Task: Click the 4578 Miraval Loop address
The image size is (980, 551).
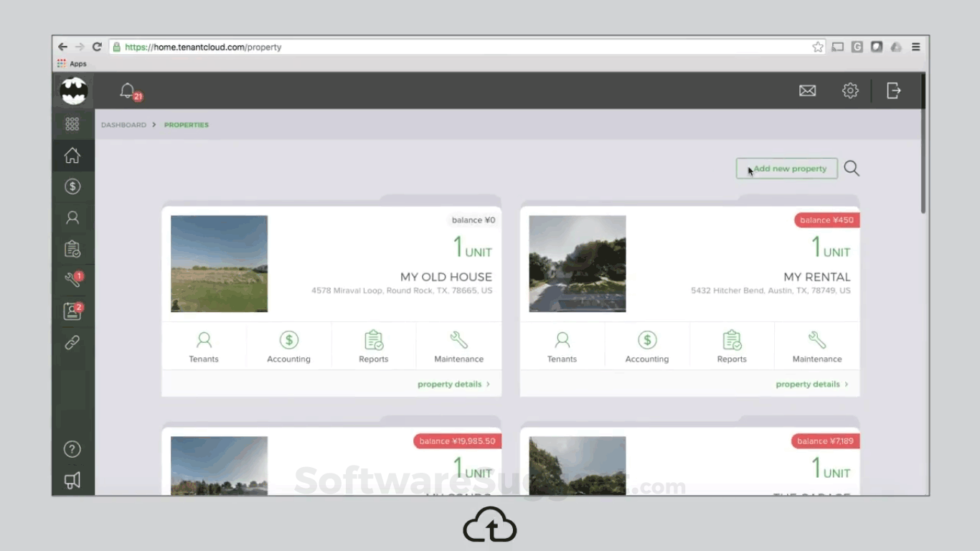Action: pyautogui.click(x=402, y=291)
